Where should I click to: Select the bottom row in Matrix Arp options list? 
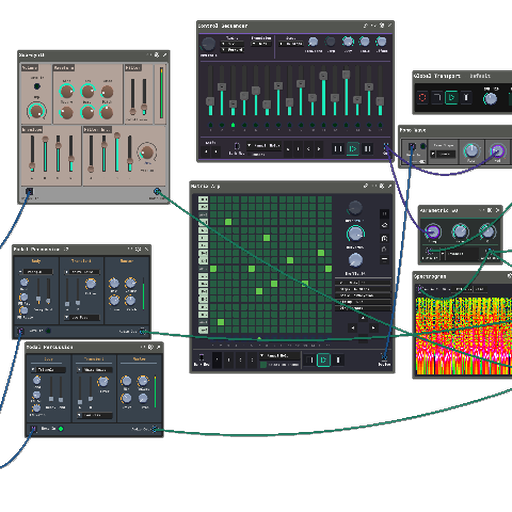(363, 308)
